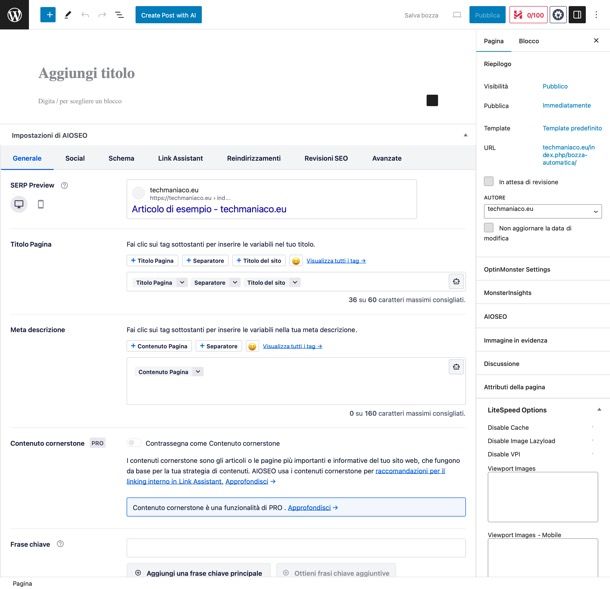Open the Contenuto Pagina tag chevron

tap(198, 372)
